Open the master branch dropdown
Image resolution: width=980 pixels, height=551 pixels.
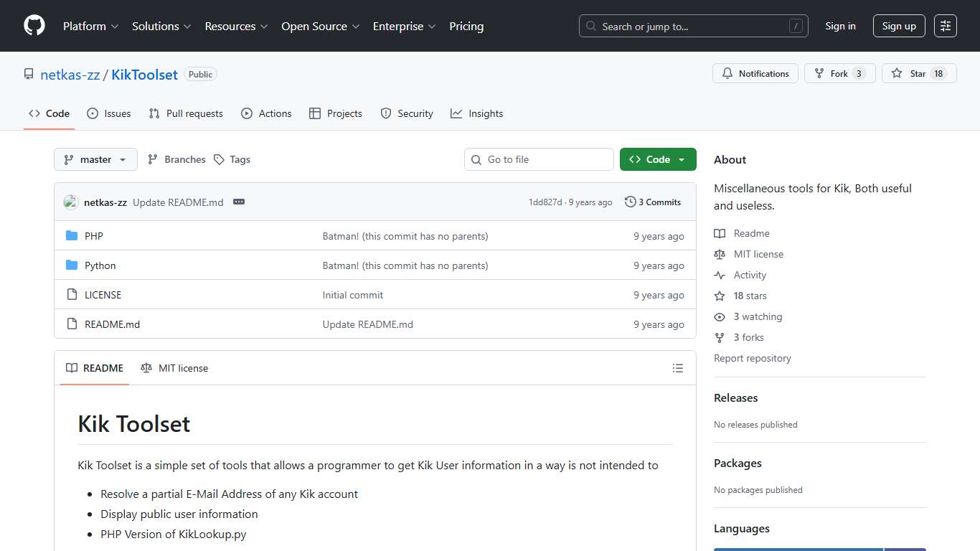coord(95,159)
